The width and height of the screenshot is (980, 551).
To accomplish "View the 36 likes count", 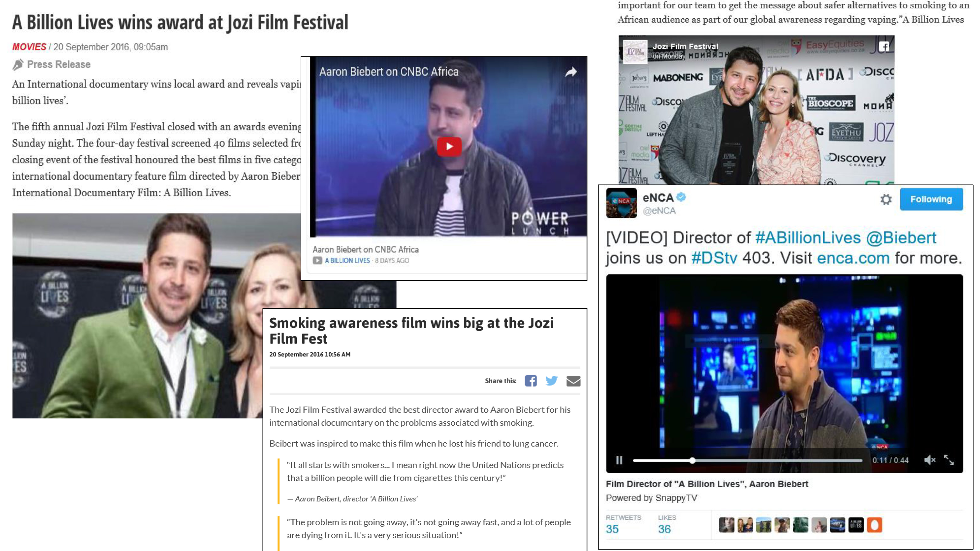I will (x=664, y=529).
